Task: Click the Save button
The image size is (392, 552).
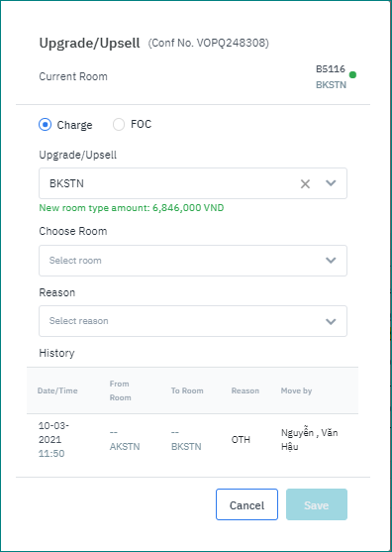Action: pos(317,504)
